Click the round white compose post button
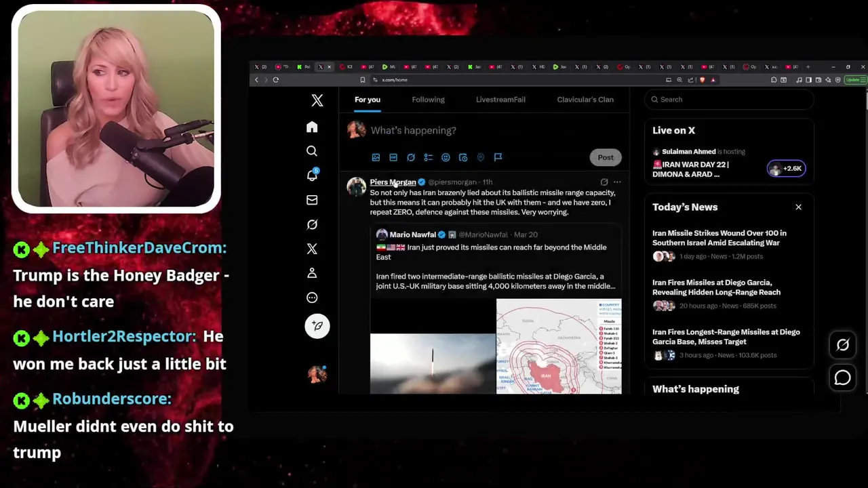This screenshot has width=868, height=488. 317,326
